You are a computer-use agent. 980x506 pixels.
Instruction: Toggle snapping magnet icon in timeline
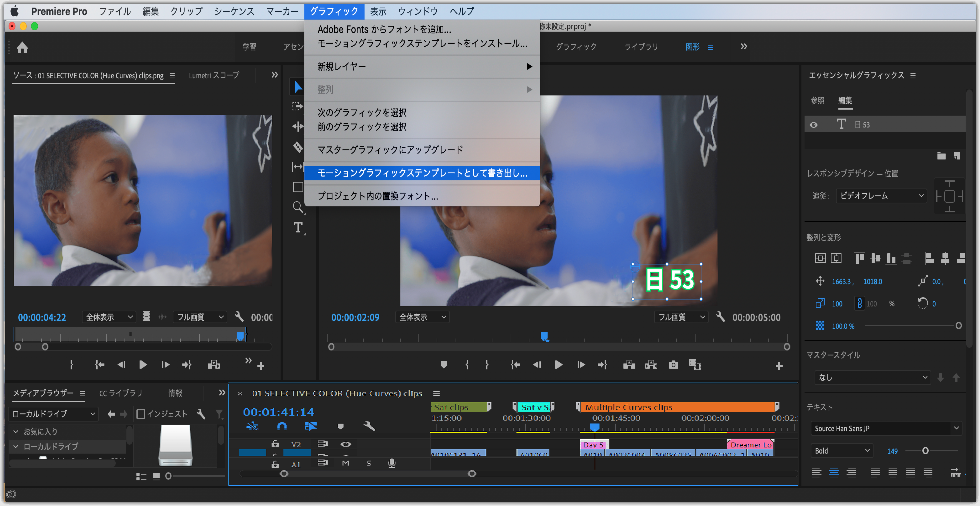(x=282, y=427)
